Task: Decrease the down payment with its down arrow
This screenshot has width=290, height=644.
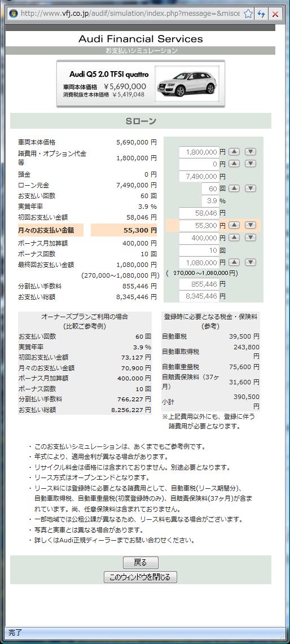Action: point(250,164)
